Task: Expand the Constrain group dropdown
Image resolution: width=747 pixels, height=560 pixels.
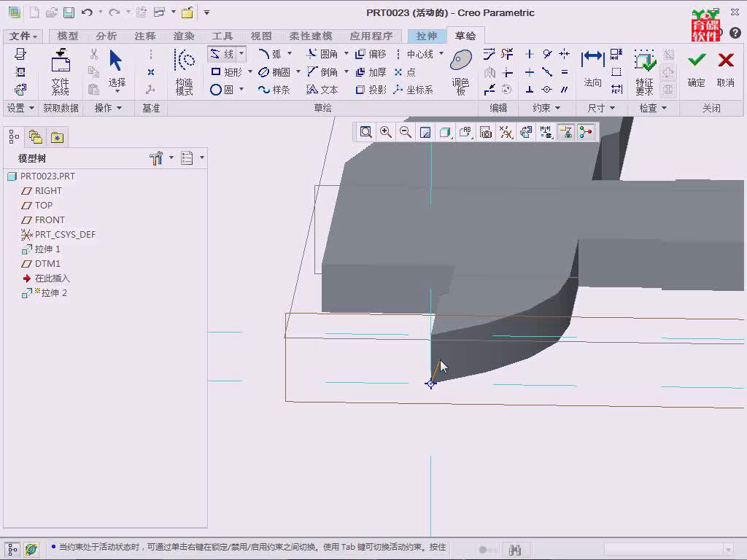Action: (x=546, y=108)
